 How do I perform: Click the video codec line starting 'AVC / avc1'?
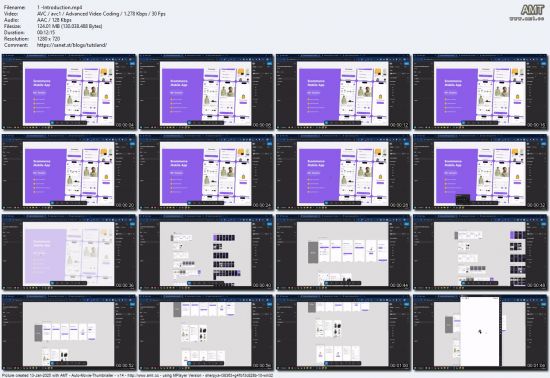point(101,14)
